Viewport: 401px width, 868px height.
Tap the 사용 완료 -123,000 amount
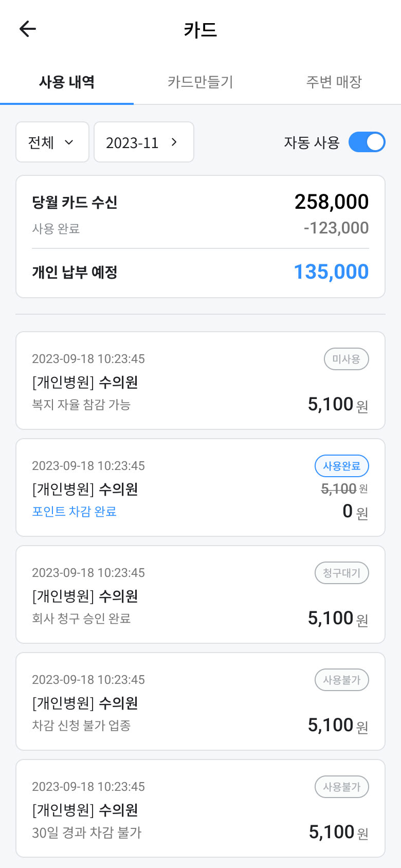(336, 228)
